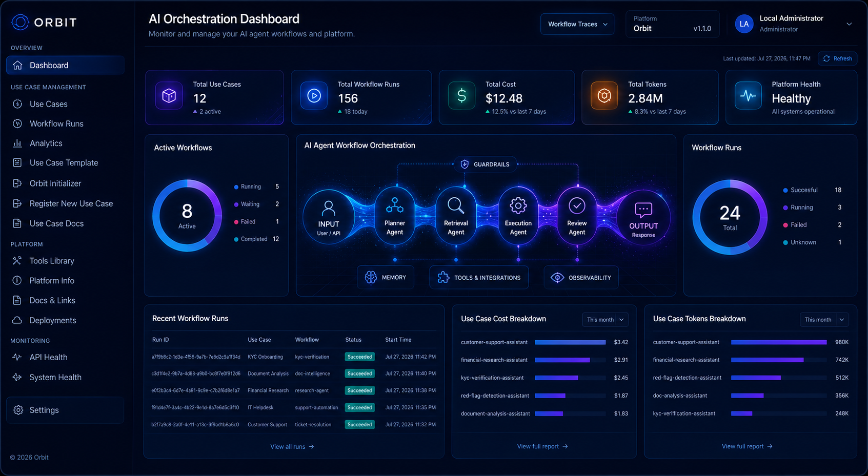Select the Review Agent checkmark node
This screenshot has width=868, height=476.
[x=577, y=215]
